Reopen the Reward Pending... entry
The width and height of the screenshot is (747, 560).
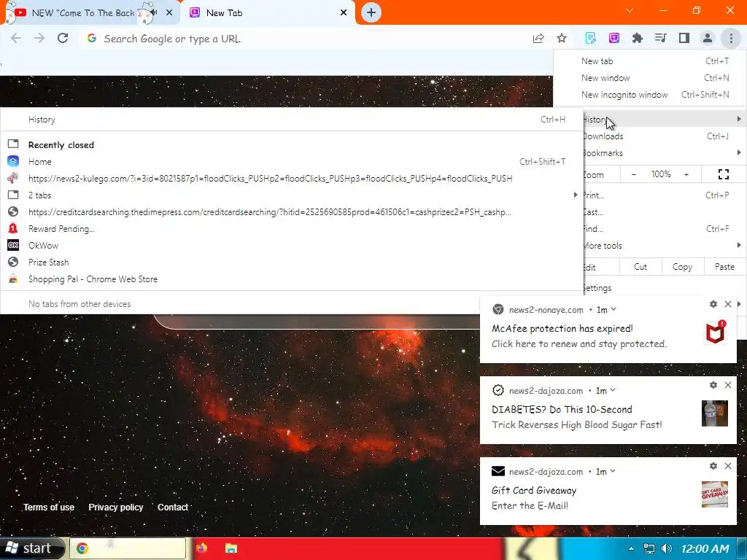[x=292, y=228]
